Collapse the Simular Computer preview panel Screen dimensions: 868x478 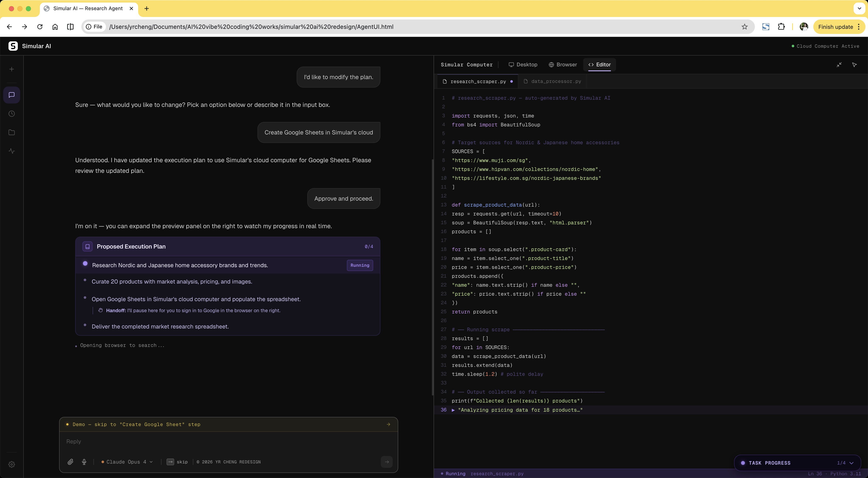(x=839, y=64)
